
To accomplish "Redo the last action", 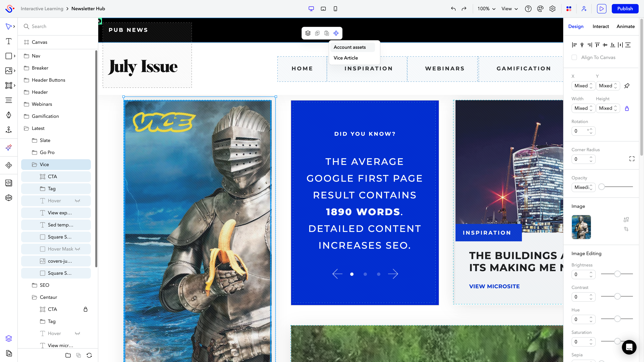I will (464, 9).
